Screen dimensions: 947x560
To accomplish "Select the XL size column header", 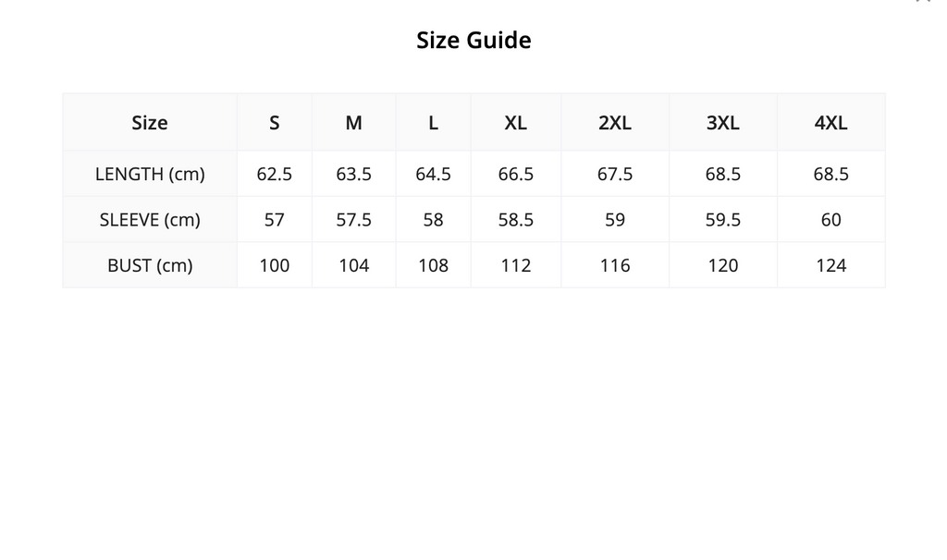I will click(x=516, y=123).
